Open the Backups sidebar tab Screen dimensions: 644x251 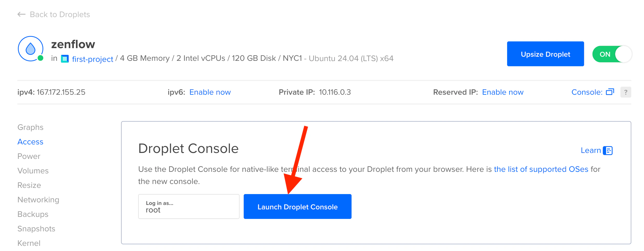pyautogui.click(x=33, y=214)
